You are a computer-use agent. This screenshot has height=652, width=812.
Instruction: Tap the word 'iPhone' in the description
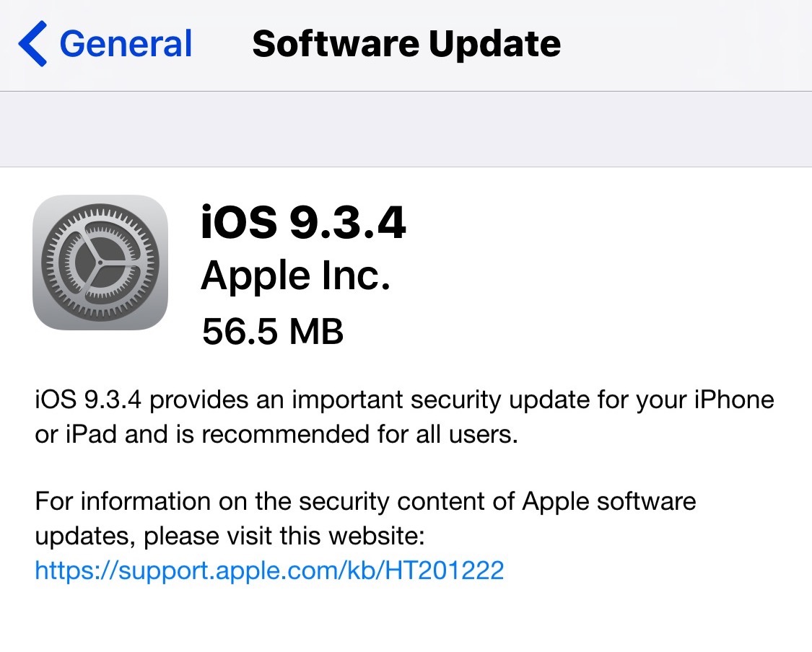point(733,400)
